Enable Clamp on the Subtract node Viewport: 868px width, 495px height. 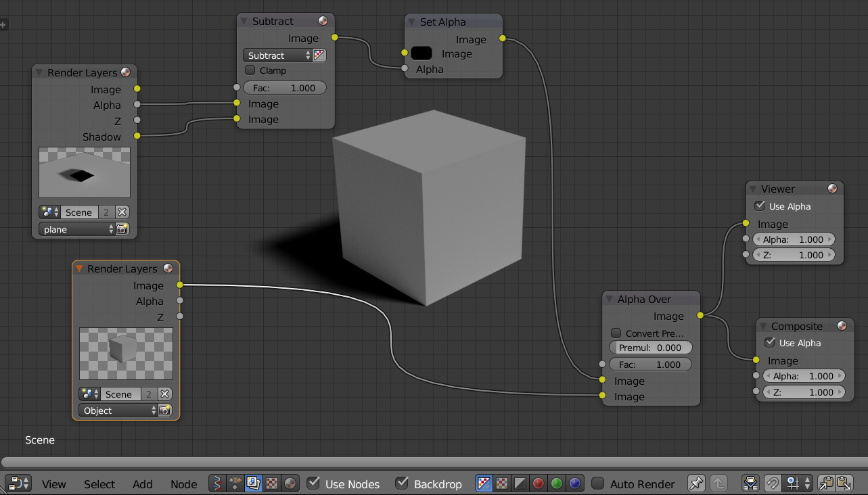(250, 70)
